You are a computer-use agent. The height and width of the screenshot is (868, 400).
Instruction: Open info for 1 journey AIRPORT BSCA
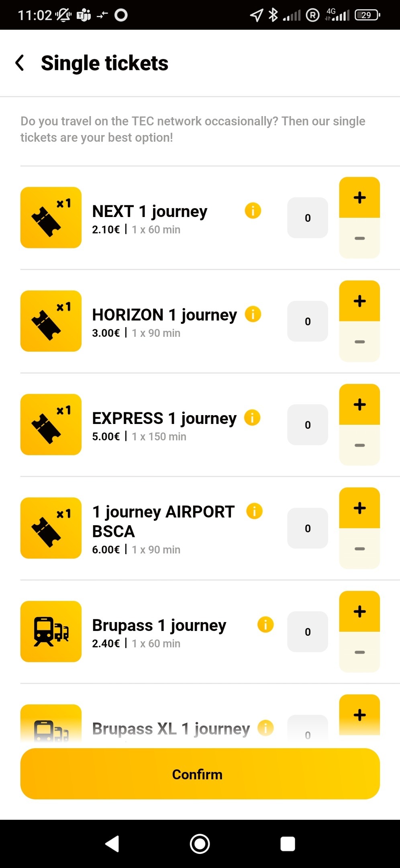click(254, 511)
